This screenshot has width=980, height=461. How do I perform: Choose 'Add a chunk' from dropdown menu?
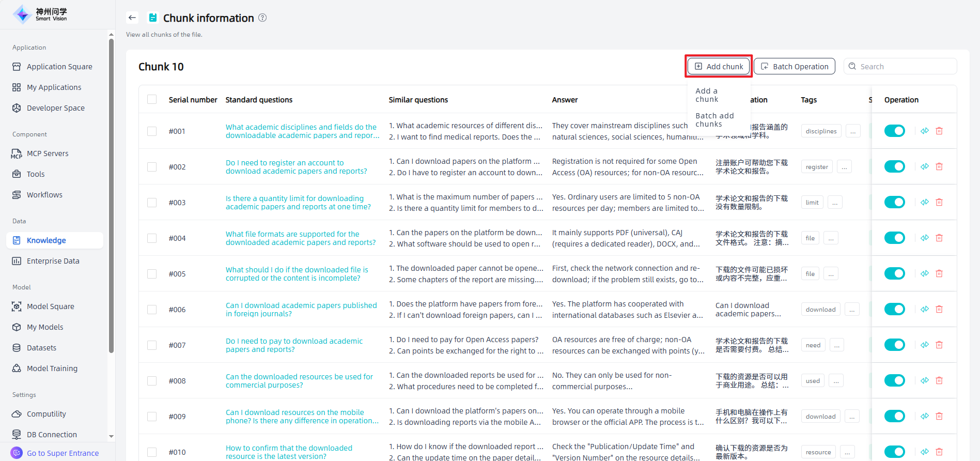pyautogui.click(x=707, y=95)
